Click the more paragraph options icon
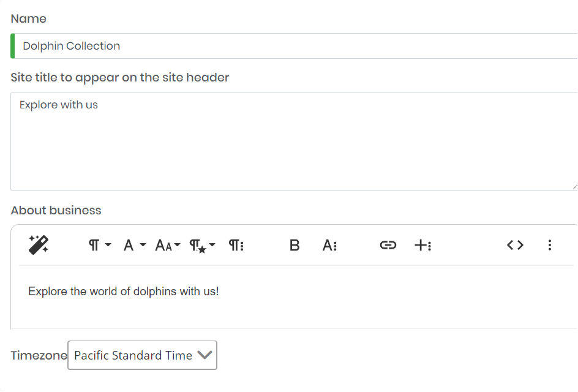The width and height of the screenshot is (578, 392). pyautogui.click(x=236, y=245)
